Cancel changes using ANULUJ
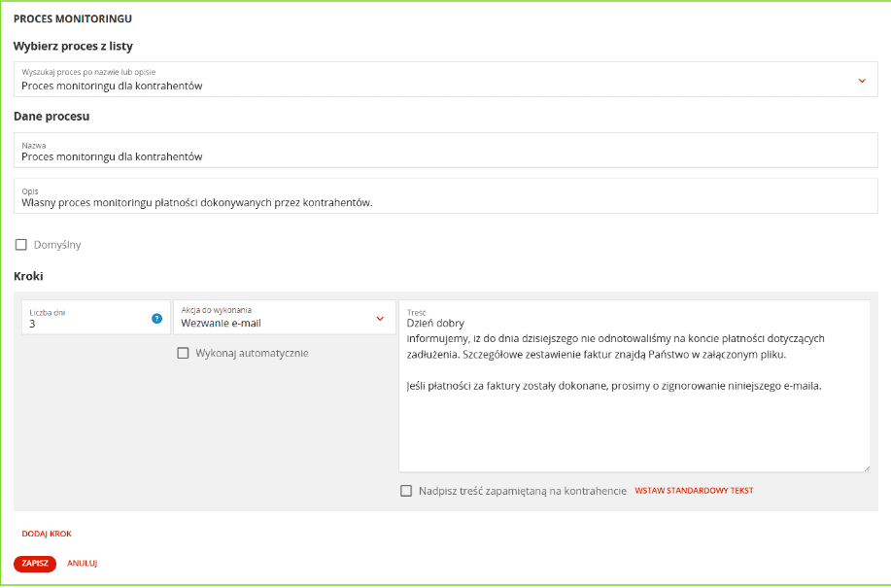This screenshot has height=588, width=891. click(83, 564)
